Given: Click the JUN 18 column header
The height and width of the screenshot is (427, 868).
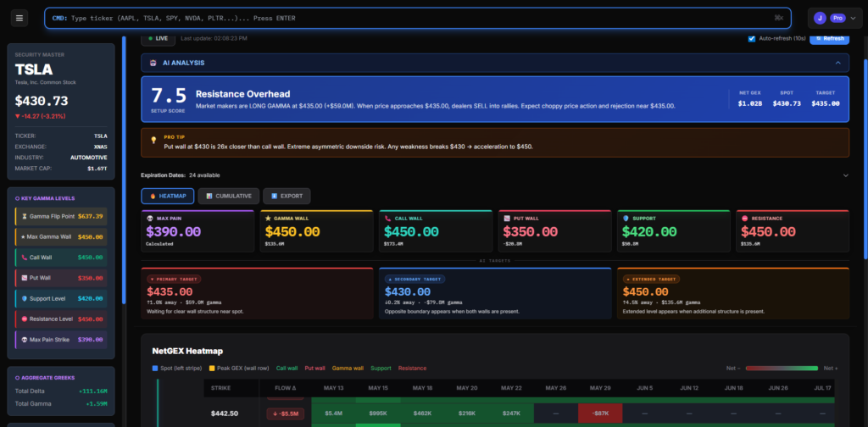Looking at the screenshot, I should (733, 388).
